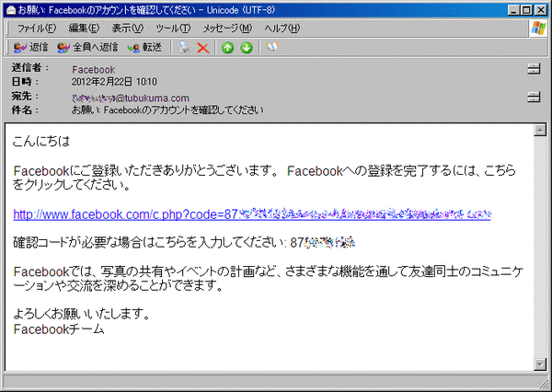Click the card icon beside recipient row
The height and width of the screenshot is (392, 552).
(x=534, y=97)
